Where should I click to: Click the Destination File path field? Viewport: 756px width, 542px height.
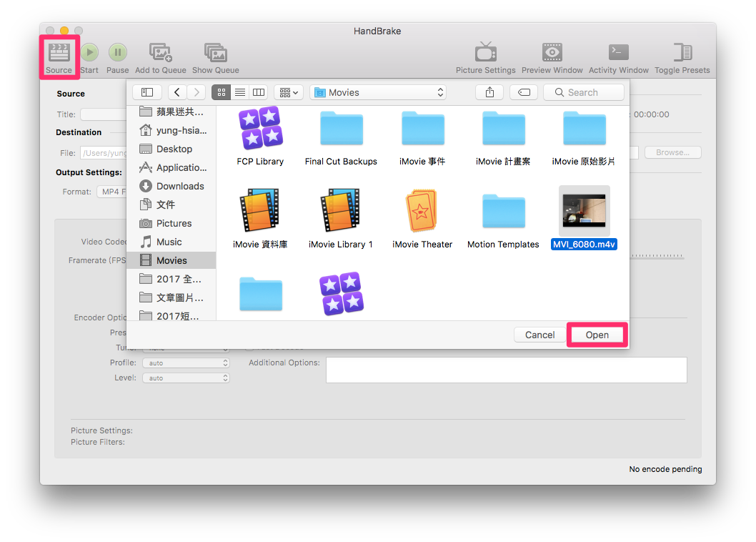click(104, 153)
